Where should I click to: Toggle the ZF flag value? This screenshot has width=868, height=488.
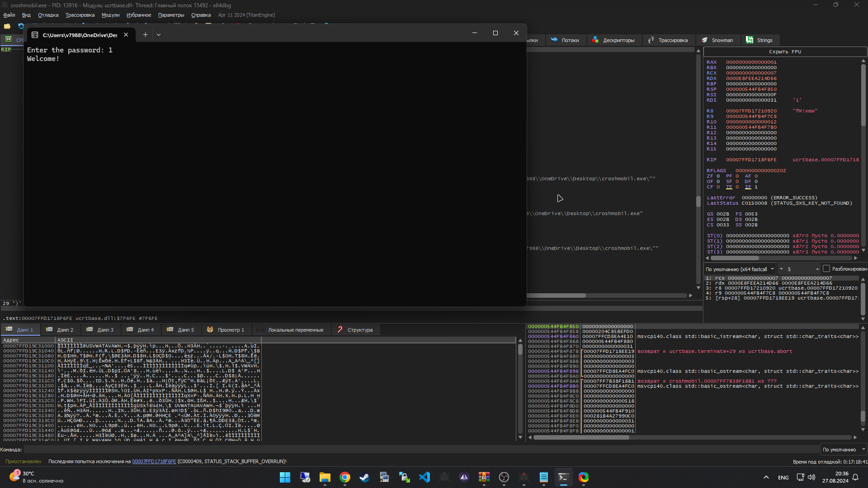(718, 176)
